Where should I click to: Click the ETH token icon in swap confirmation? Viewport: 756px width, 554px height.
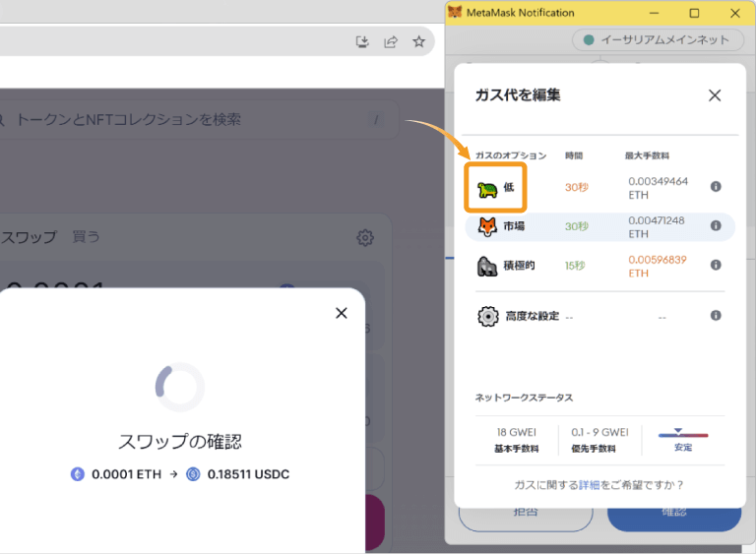coord(77,474)
